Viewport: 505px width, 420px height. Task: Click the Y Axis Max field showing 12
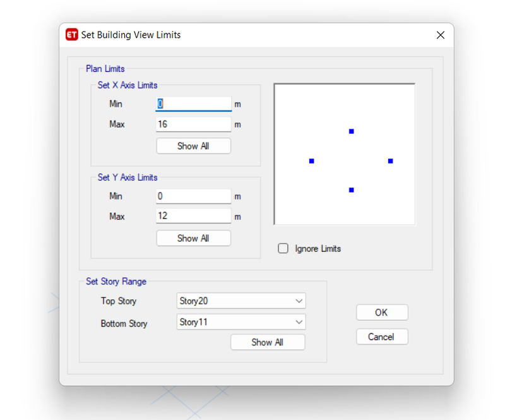(x=194, y=215)
